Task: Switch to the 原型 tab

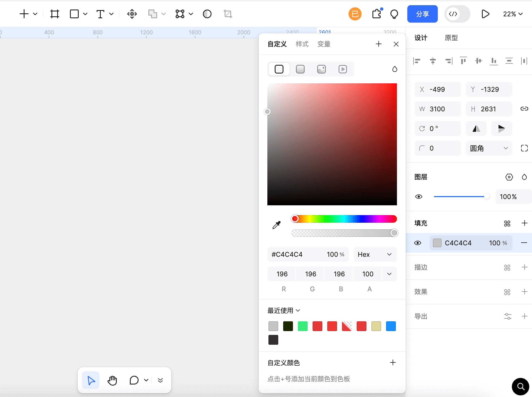Action: click(x=451, y=38)
